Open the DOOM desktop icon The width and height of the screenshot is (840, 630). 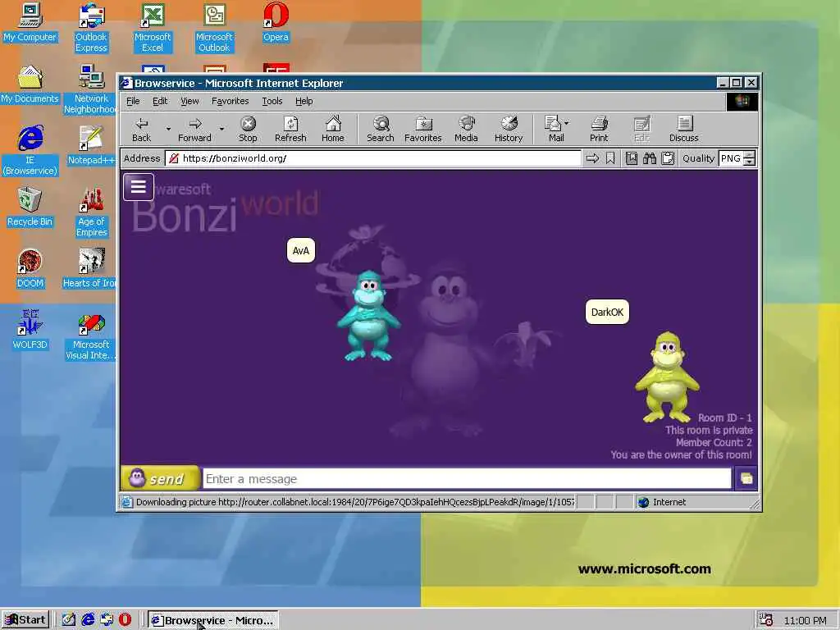pos(30,269)
